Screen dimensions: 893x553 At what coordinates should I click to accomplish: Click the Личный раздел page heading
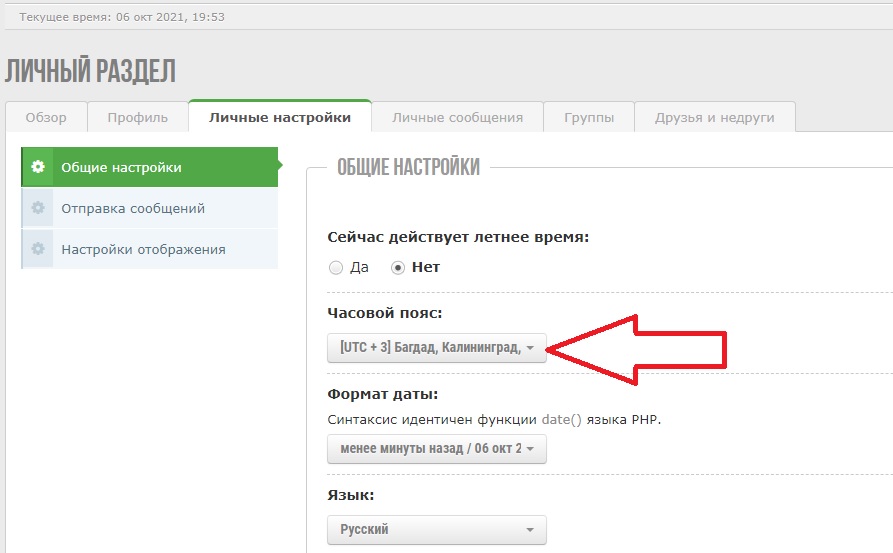tap(91, 72)
